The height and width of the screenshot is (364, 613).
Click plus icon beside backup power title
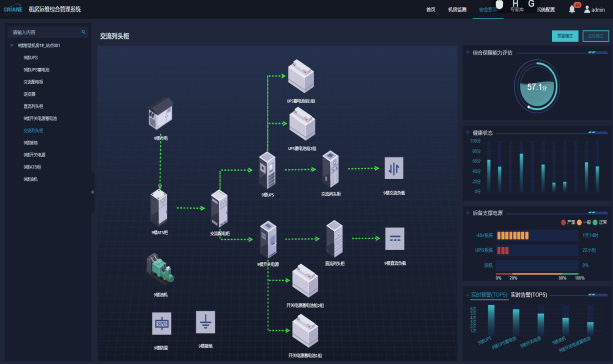468,213
